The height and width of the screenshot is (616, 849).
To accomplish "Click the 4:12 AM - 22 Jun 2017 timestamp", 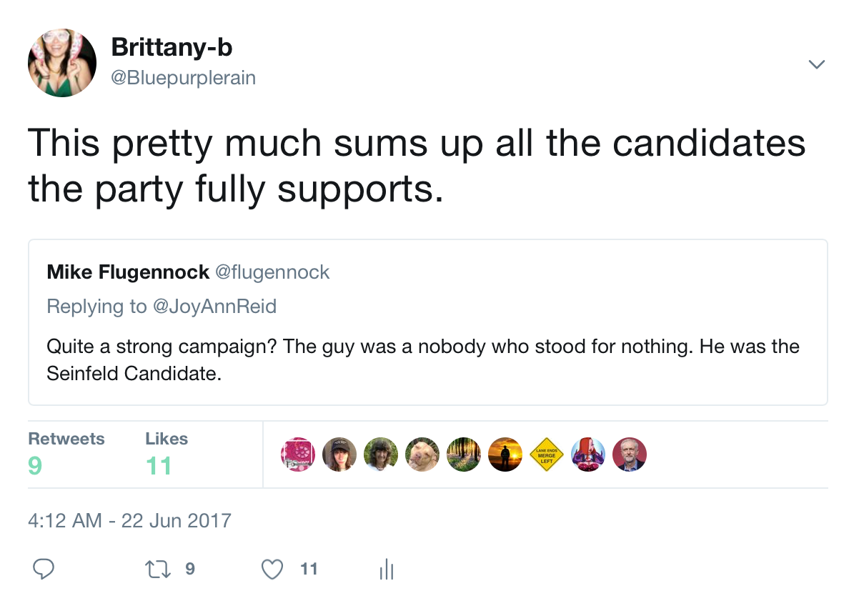I will [x=129, y=520].
